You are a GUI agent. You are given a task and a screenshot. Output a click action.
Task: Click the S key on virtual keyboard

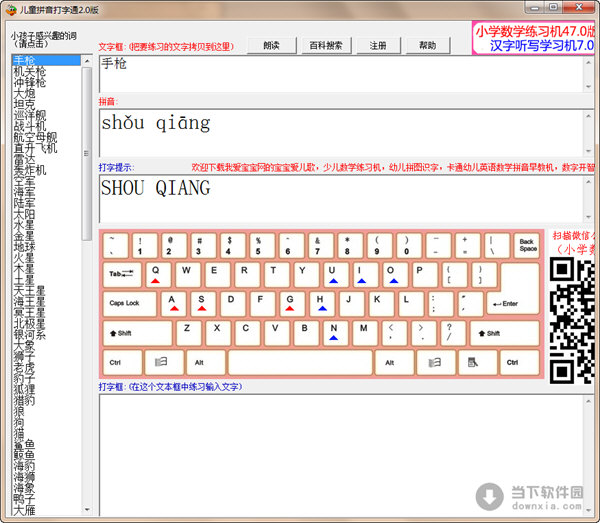point(203,304)
